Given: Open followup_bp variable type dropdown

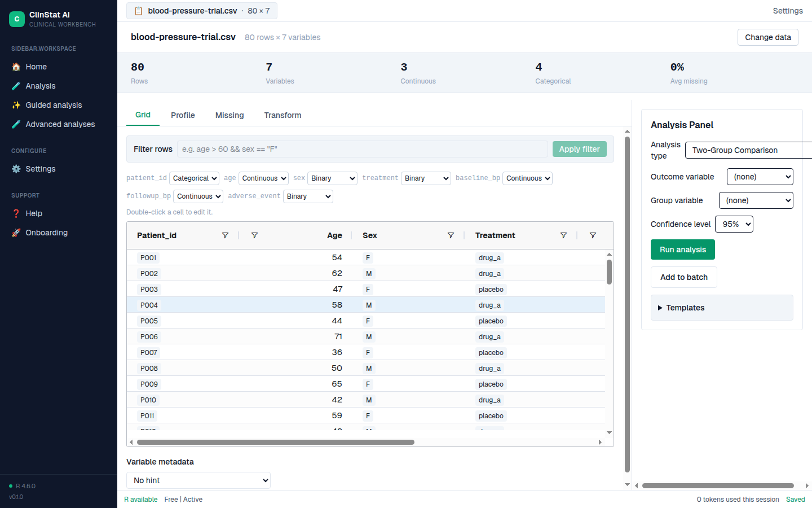Looking at the screenshot, I should 198,196.
